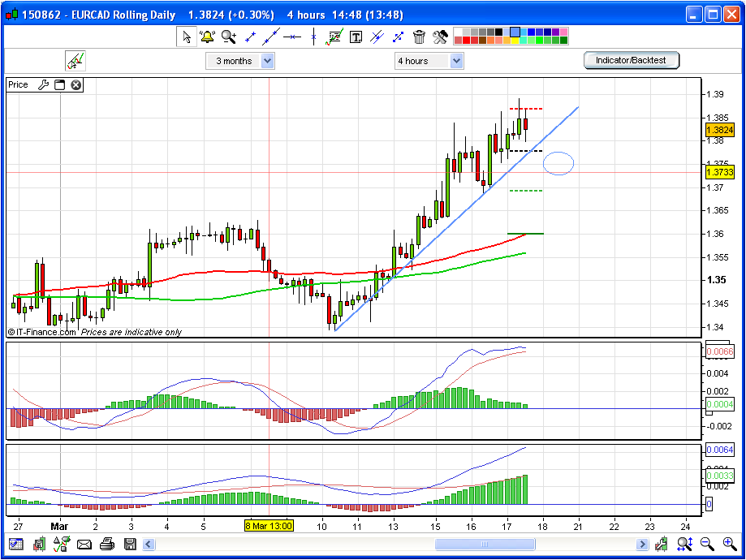Expand the 4 hours timeframe dropdown arrow
Image resolution: width=746 pixels, height=560 pixels.
pyautogui.click(x=456, y=61)
